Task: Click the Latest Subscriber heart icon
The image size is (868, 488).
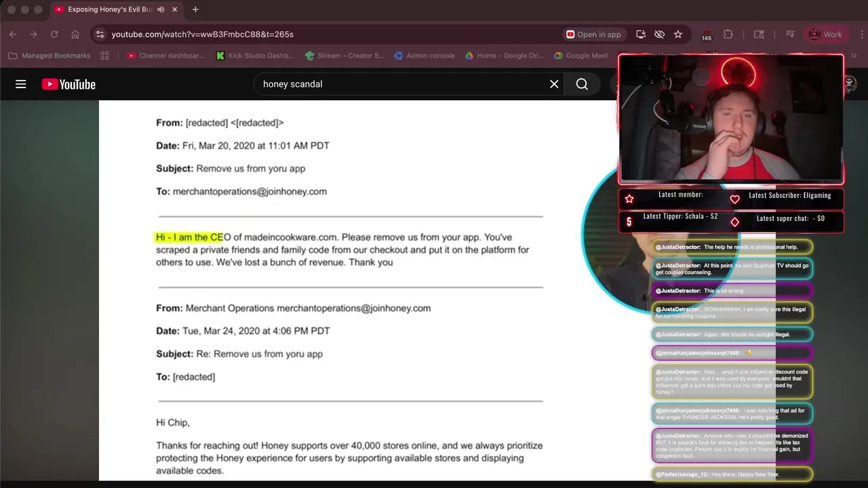Action: click(734, 199)
